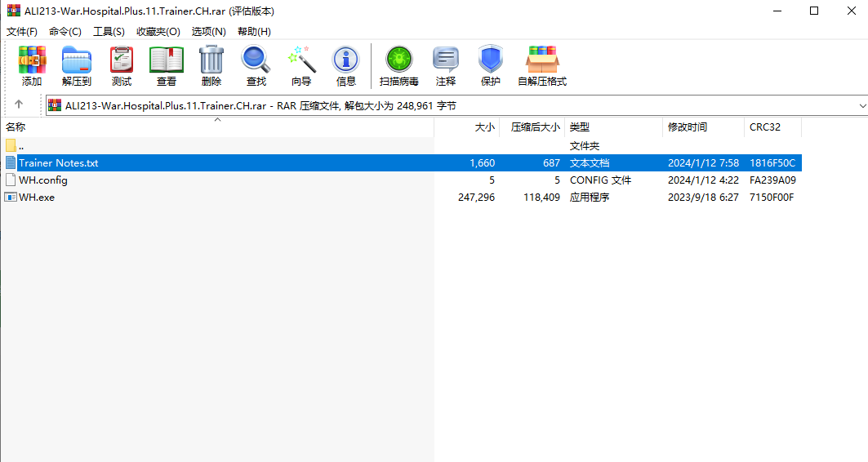This screenshot has width=868, height=462.
Task: Click the 自解压格式 (SFX) icon
Action: coord(542,60)
